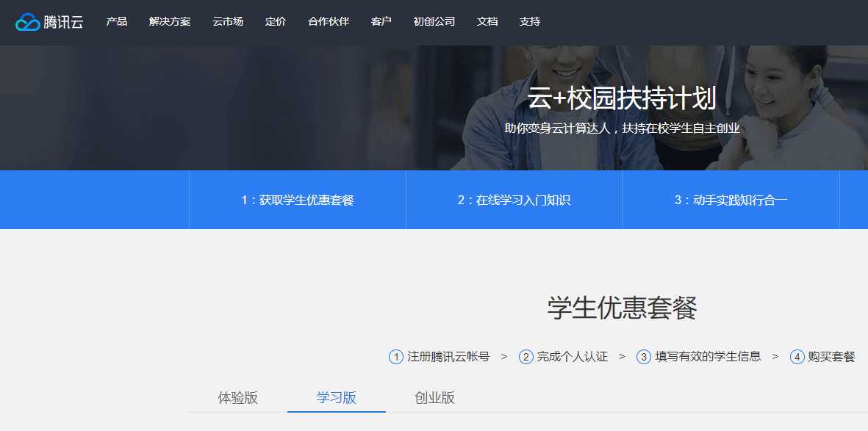The image size is (868, 431).
Task: Open the 解决方案 menu
Action: click(170, 21)
